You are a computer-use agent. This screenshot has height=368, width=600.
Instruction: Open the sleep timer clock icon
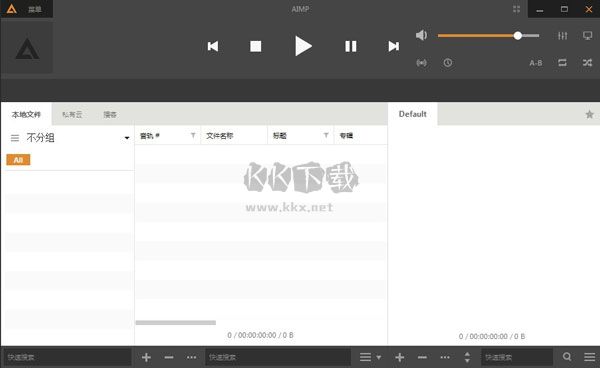pos(448,62)
